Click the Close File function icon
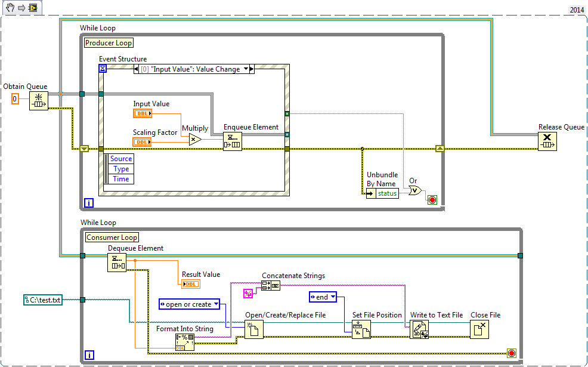Viewport: 588px width, 367px height. pos(479,329)
